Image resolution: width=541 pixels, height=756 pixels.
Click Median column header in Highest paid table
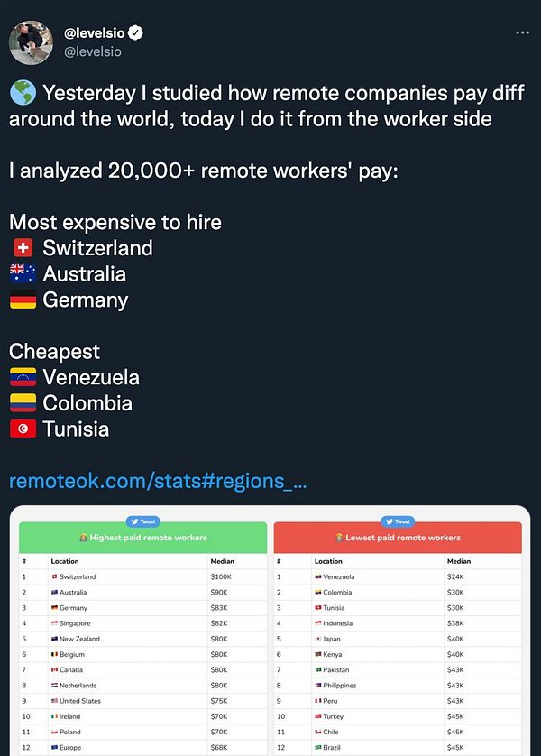222,561
